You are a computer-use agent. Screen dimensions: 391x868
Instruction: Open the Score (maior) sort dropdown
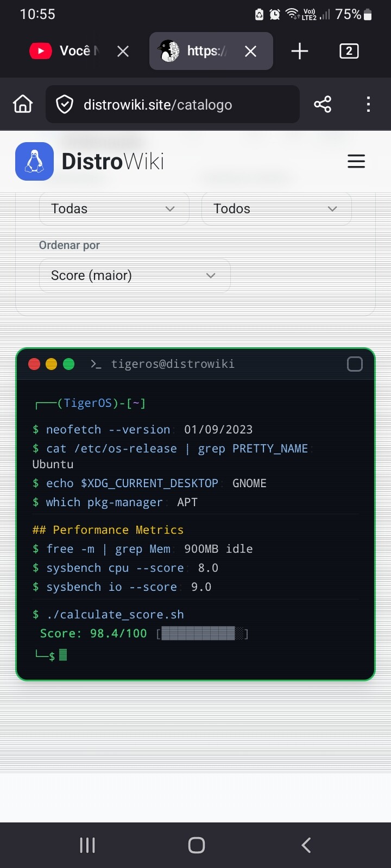point(135,276)
